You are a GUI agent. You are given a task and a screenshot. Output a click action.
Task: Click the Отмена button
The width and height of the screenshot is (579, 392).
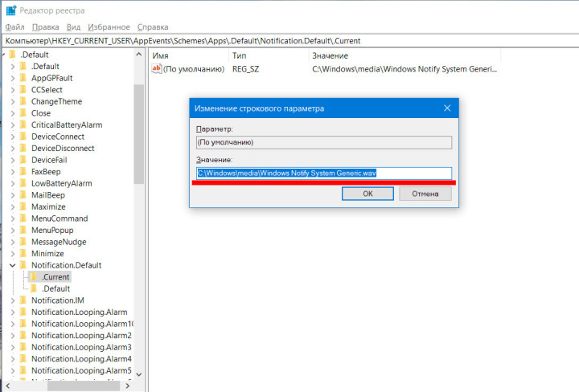[425, 194]
